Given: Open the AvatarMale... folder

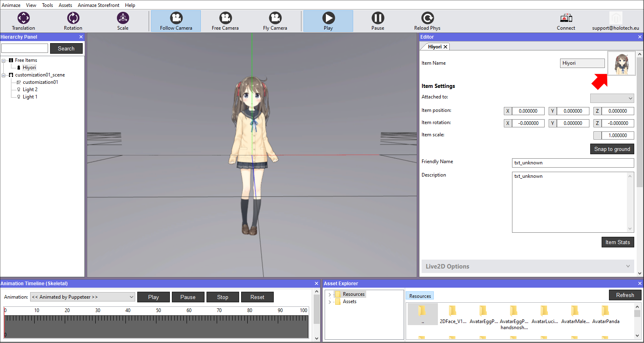Looking at the screenshot, I should click(x=575, y=315).
